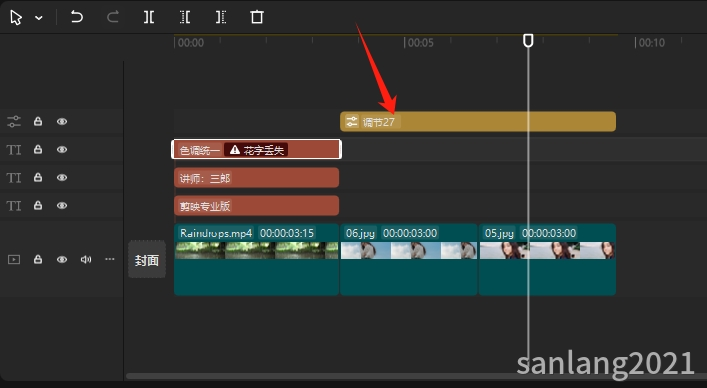The height and width of the screenshot is (388, 707).
Task: Click the trim left of playhead icon
Action: point(185,17)
